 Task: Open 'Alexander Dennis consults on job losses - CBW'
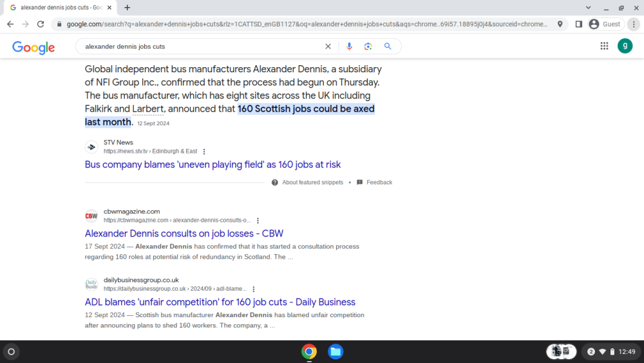[184, 233]
